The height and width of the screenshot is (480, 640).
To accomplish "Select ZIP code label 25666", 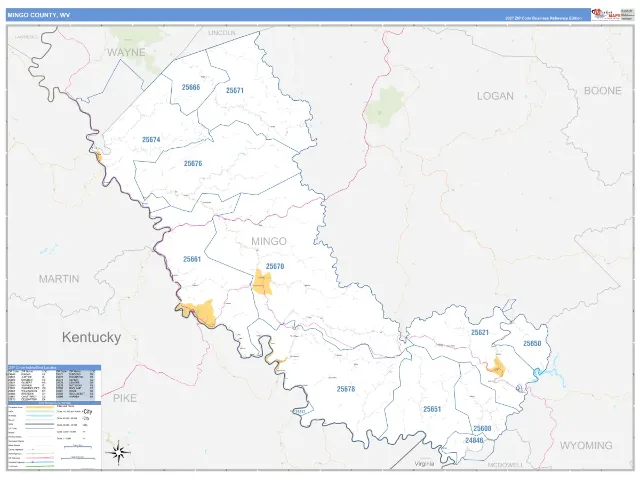I will tap(191, 87).
